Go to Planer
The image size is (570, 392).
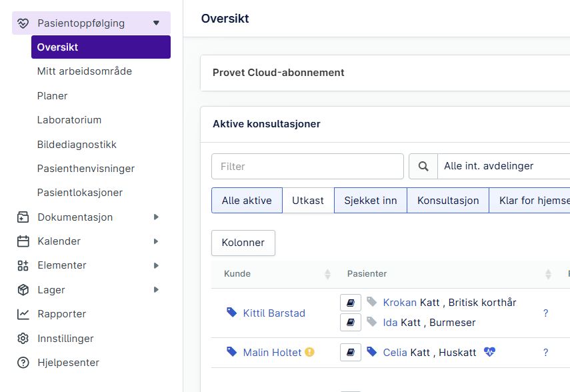coord(53,96)
